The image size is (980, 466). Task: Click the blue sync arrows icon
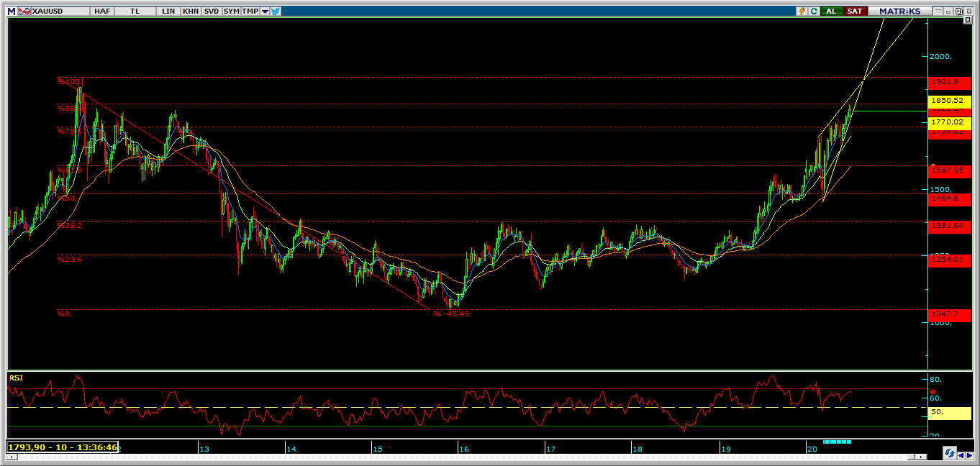tap(949, 453)
